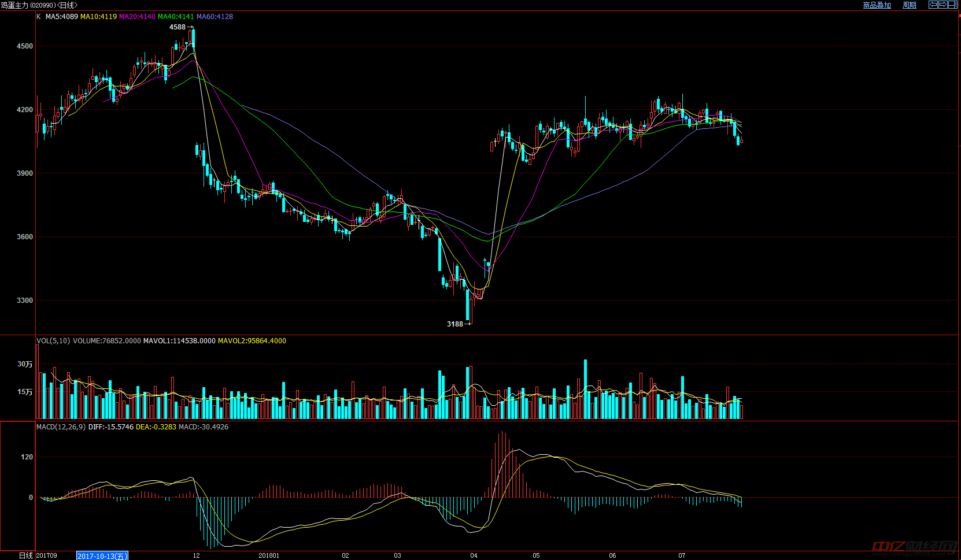Click the 4588 high price marker

(178, 27)
